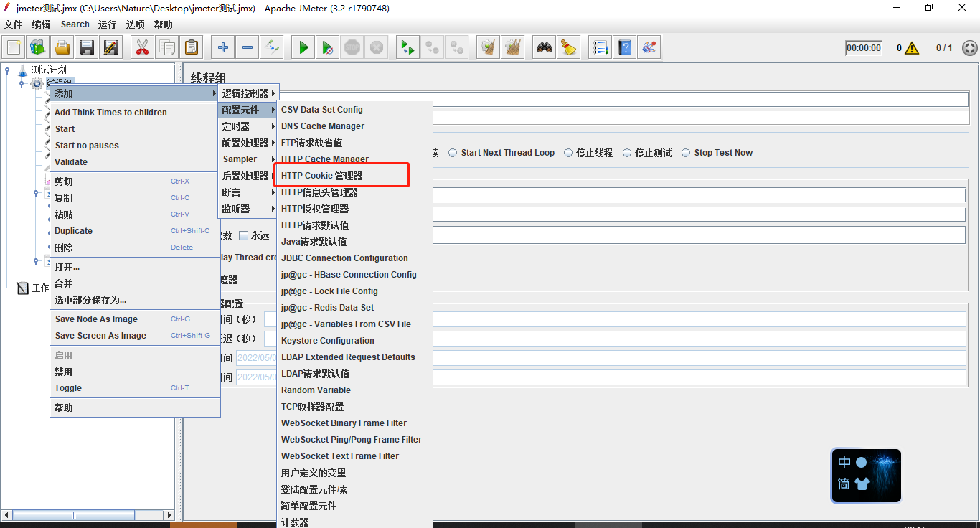Create a new test plan with toolbar icon

[x=14, y=48]
